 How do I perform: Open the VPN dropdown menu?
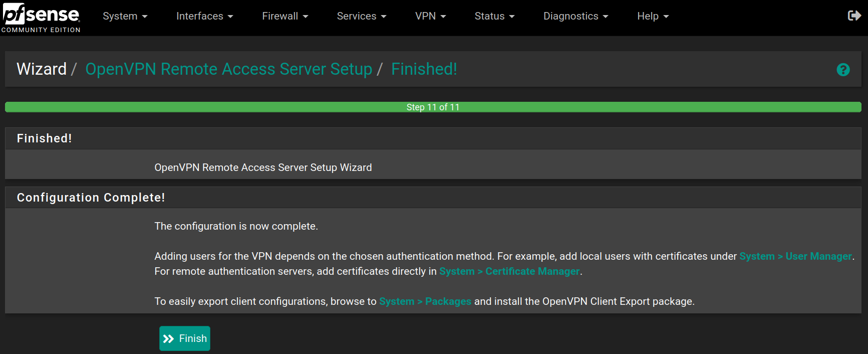(431, 16)
